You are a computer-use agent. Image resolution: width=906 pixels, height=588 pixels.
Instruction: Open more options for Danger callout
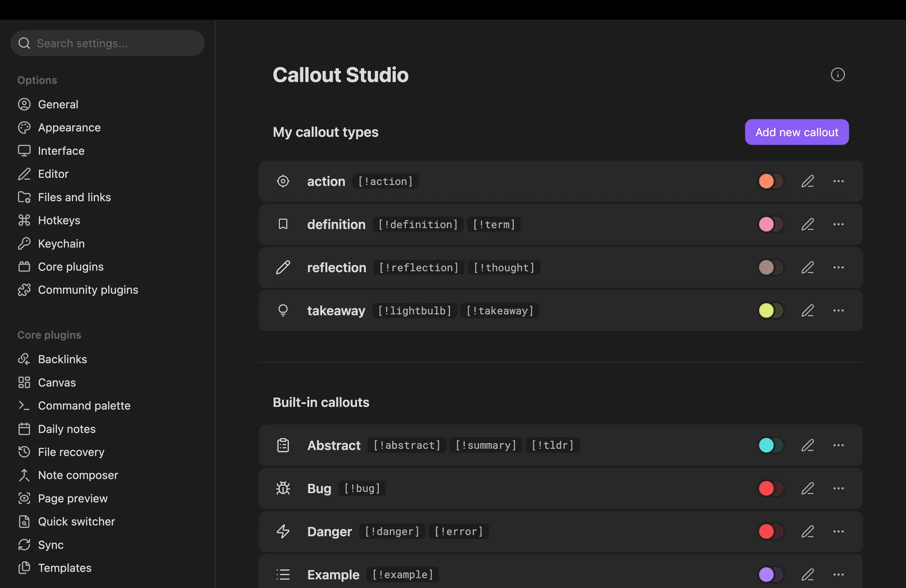point(838,531)
